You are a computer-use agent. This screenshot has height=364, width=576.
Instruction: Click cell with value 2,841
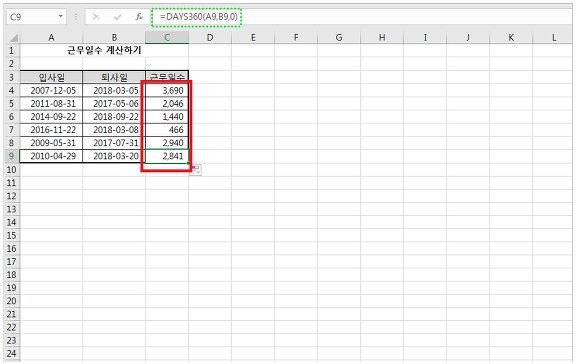click(167, 156)
